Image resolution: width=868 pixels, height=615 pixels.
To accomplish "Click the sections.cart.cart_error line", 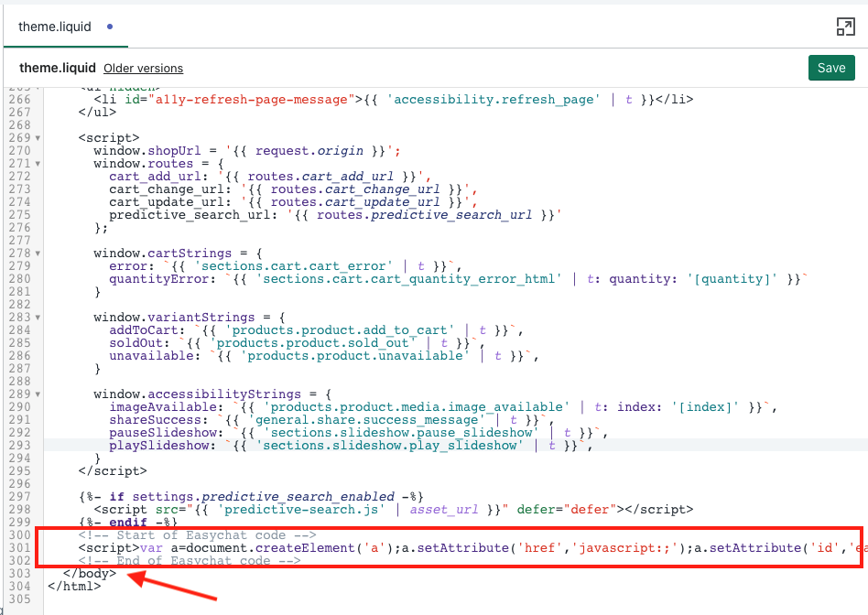I will click(286, 266).
